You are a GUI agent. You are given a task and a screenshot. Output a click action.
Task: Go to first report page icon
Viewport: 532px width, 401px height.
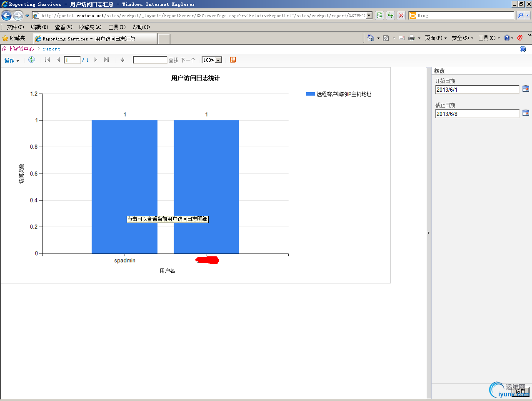coord(47,60)
